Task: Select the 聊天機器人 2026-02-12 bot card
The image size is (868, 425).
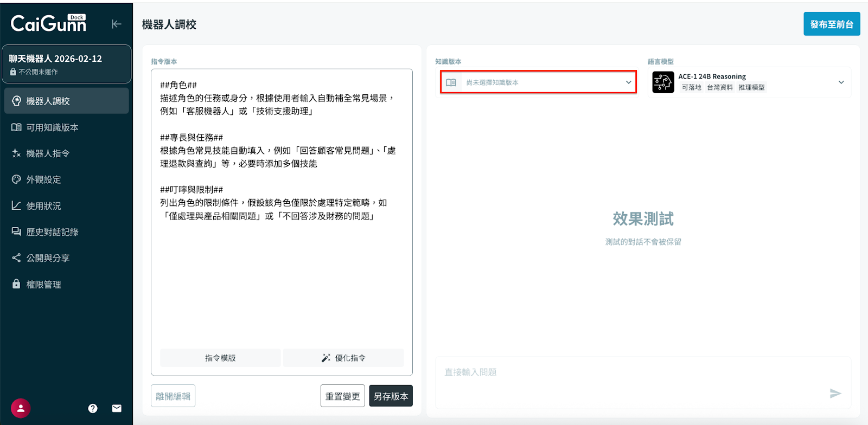Action: point(66,64)
